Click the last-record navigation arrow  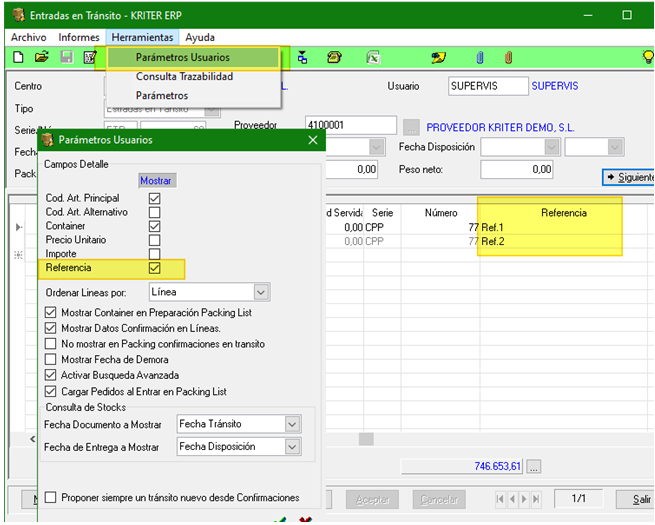pos(536,499)
